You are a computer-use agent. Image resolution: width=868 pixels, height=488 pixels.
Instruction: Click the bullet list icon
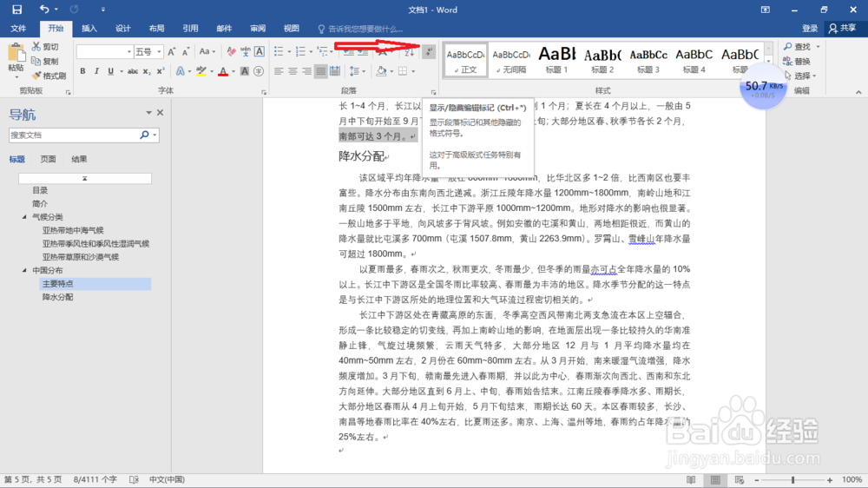point(279,51)
